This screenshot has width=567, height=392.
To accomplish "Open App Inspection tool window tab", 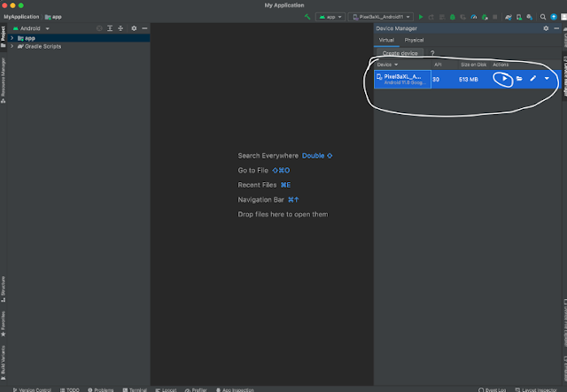I will 235,390.
